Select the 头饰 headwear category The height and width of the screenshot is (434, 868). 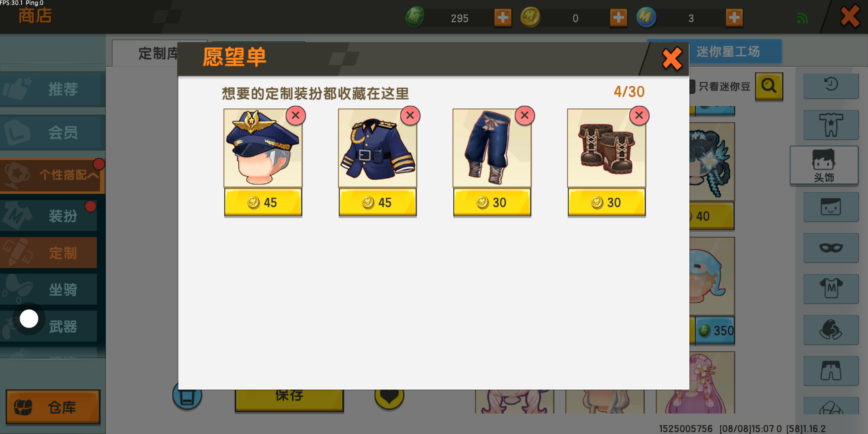click(824, 166)
